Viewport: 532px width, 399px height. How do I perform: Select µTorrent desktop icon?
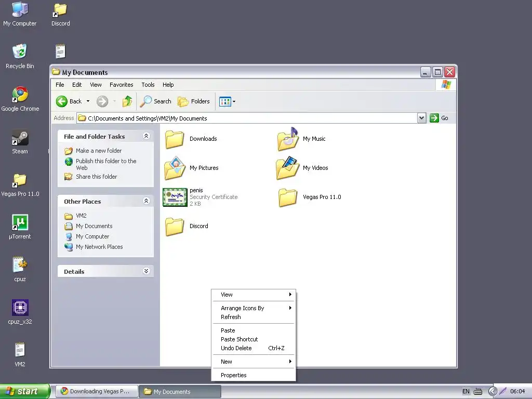20,222
